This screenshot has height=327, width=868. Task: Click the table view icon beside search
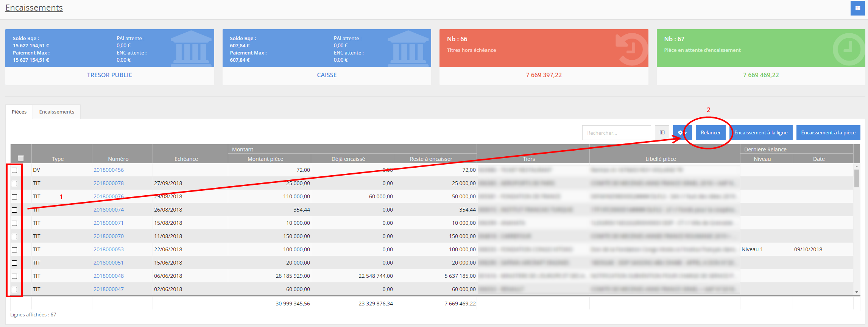click(662, 132)
